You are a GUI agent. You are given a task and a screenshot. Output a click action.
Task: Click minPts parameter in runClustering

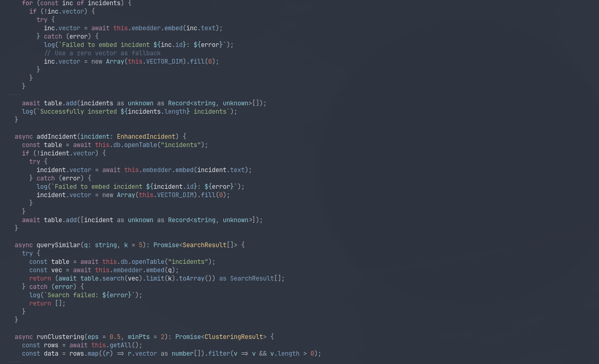point(139,337)
